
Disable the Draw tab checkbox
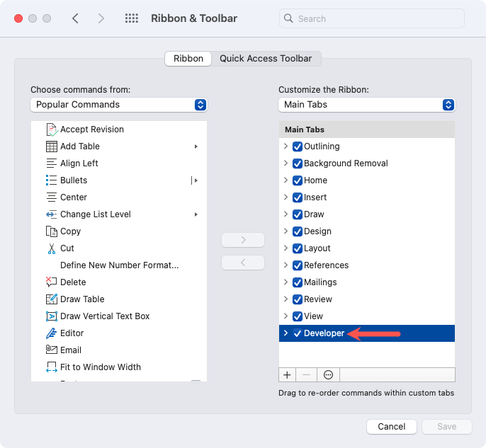point(298,214)
